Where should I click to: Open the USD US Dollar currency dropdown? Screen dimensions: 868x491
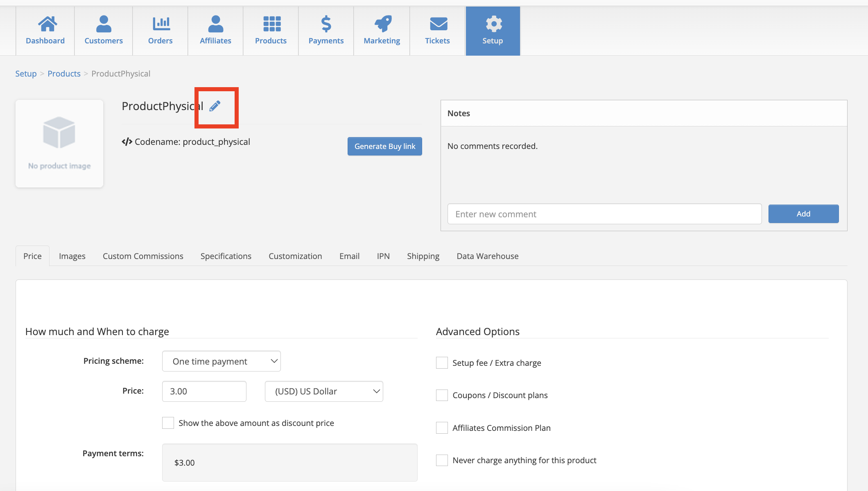[x=324, y=391]
